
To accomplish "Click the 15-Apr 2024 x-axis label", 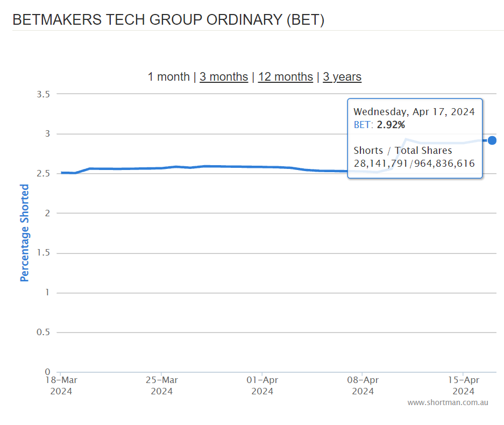I will coord(463,385).
